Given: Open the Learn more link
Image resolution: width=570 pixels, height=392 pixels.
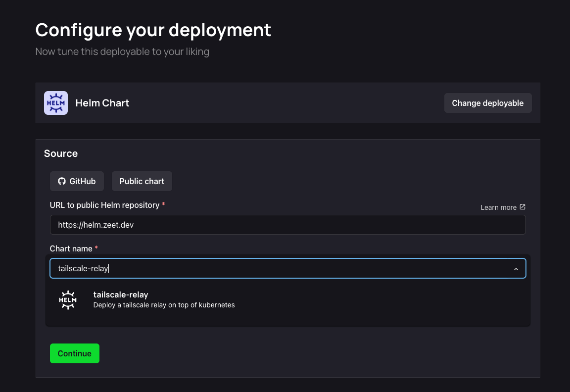Looking at the screenshot, I should tap(503, 207).
